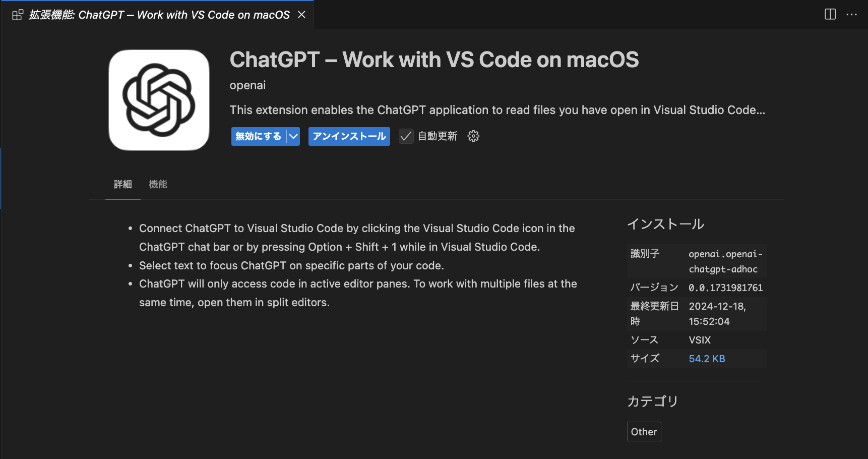The height and width of the screenshot is (459, 868).
Task: Click the version number 0.0.1731981761
Action: point(726,287)
